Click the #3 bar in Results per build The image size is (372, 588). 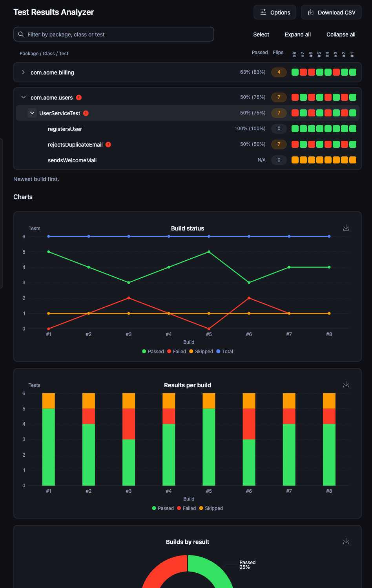tap(129, 439)
